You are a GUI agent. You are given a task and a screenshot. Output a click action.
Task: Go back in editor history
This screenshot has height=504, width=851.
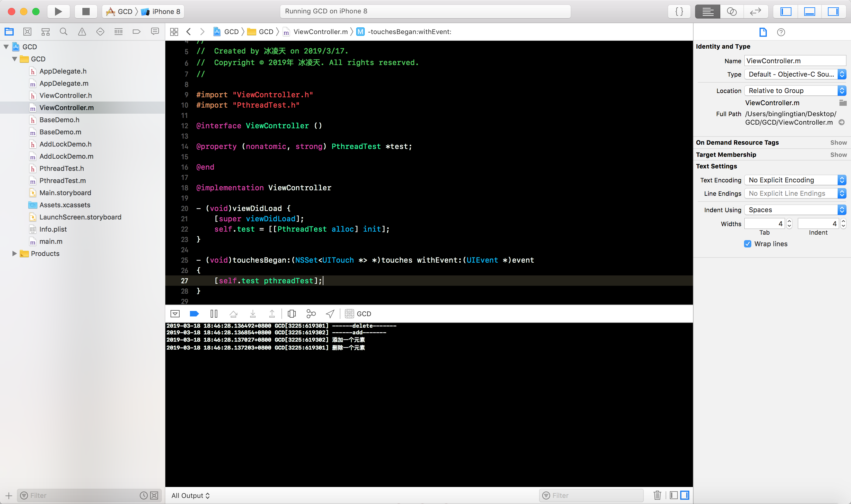pos(189,32)
